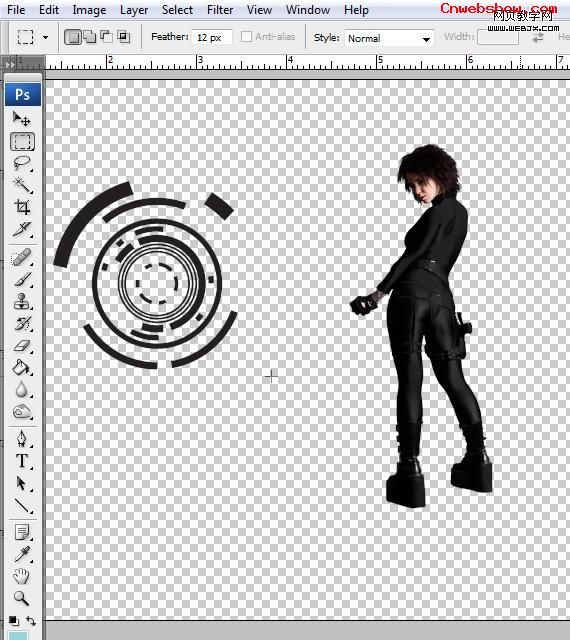Select the History Brush tool

(22, 324)
